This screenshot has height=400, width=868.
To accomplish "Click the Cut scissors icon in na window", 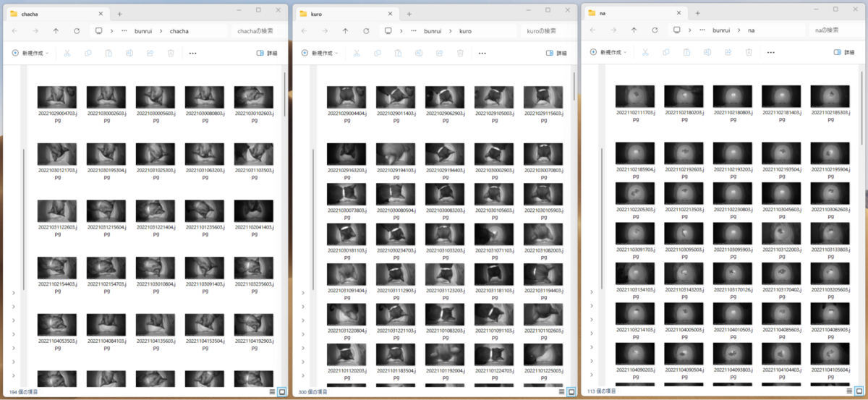I will [x=644, y=52].
